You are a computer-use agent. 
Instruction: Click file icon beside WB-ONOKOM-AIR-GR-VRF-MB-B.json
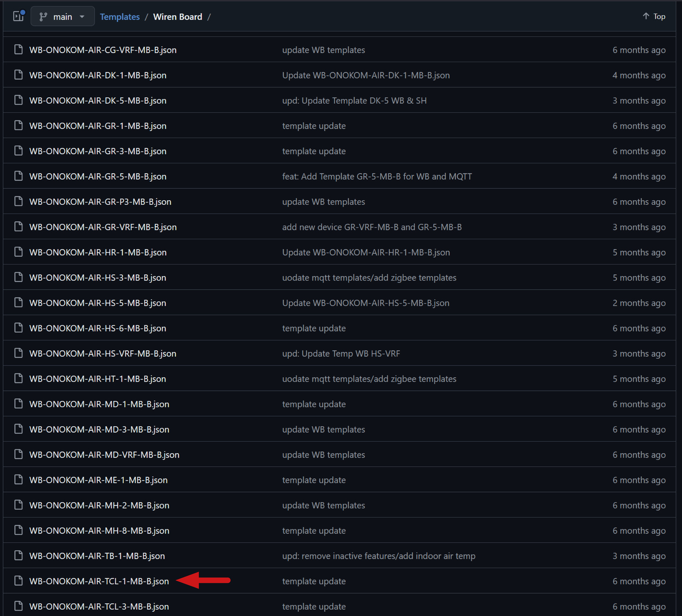click(19, 227)
